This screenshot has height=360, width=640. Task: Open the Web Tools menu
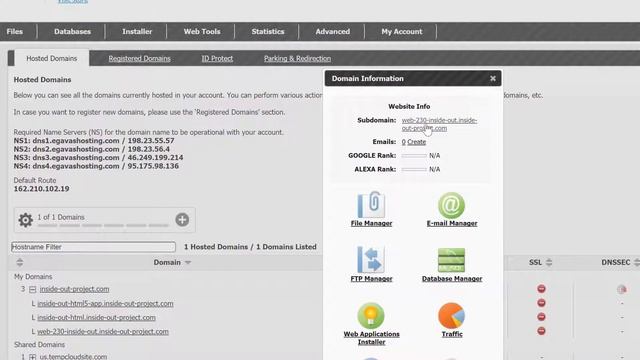(202, 31)
